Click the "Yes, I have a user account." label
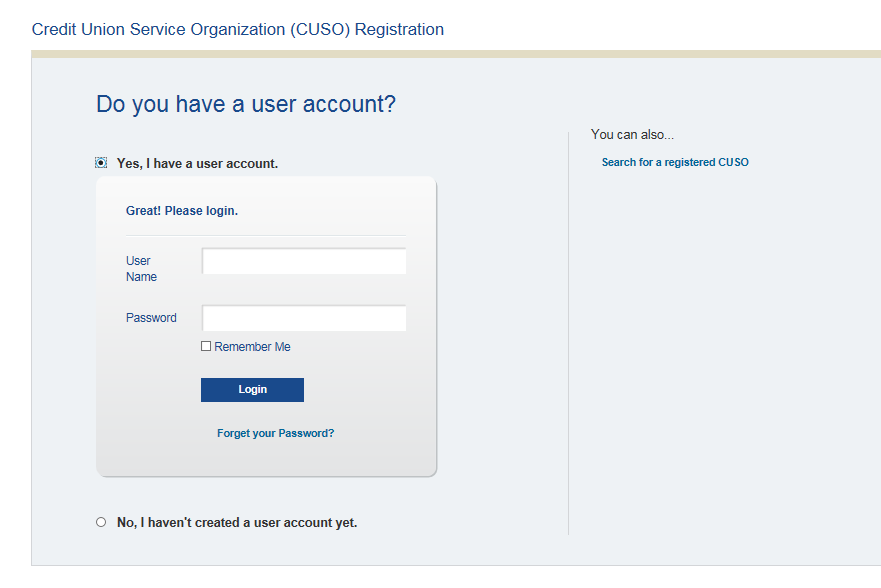881x588 pixels. (197, 163)
